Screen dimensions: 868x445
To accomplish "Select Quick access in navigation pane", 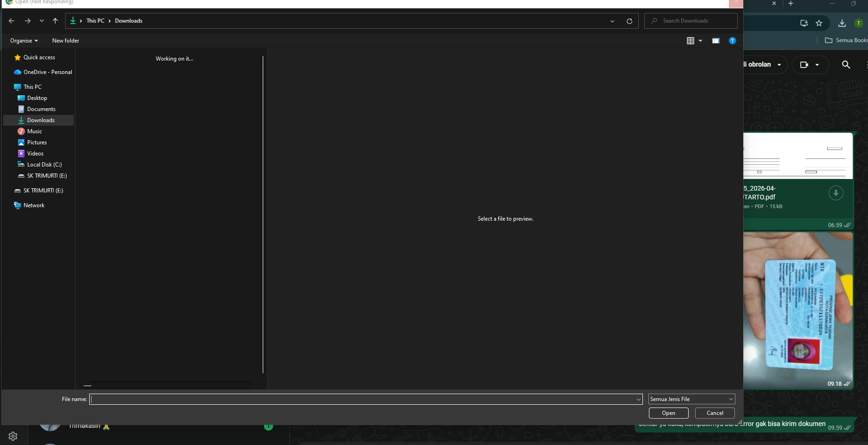I will tap(39, 57).
